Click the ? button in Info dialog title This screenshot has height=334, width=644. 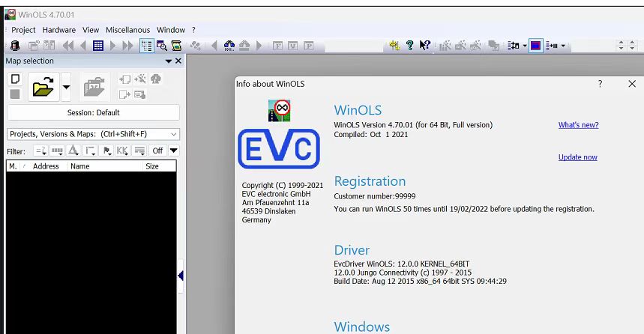click(x=600, y=84)
